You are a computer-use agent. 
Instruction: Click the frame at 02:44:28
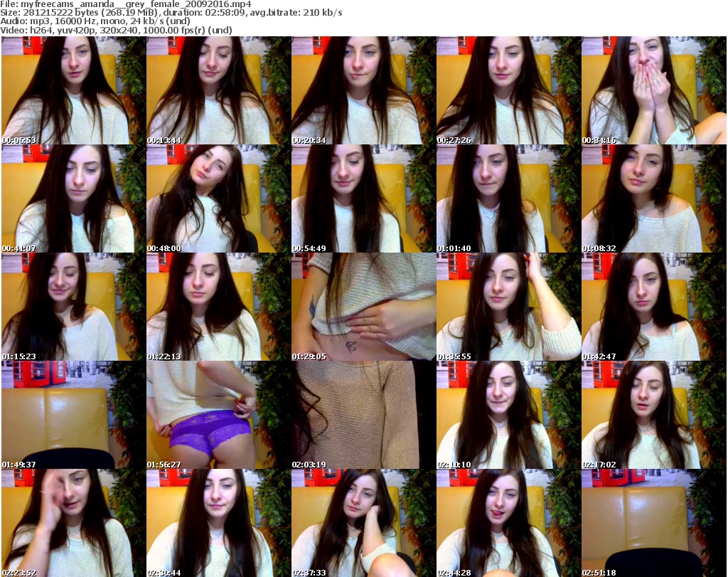(x=509, y=523)
